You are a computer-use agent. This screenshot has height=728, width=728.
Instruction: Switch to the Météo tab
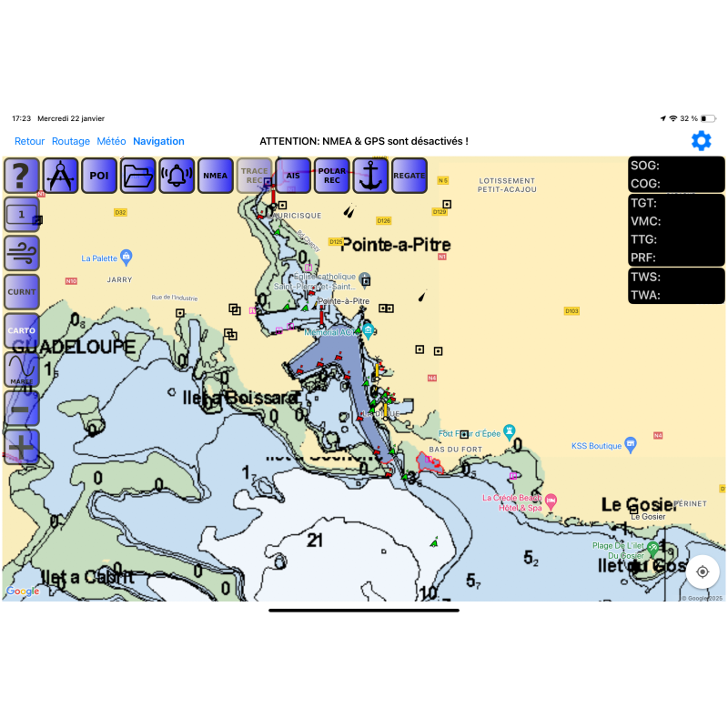click(111, 141)
